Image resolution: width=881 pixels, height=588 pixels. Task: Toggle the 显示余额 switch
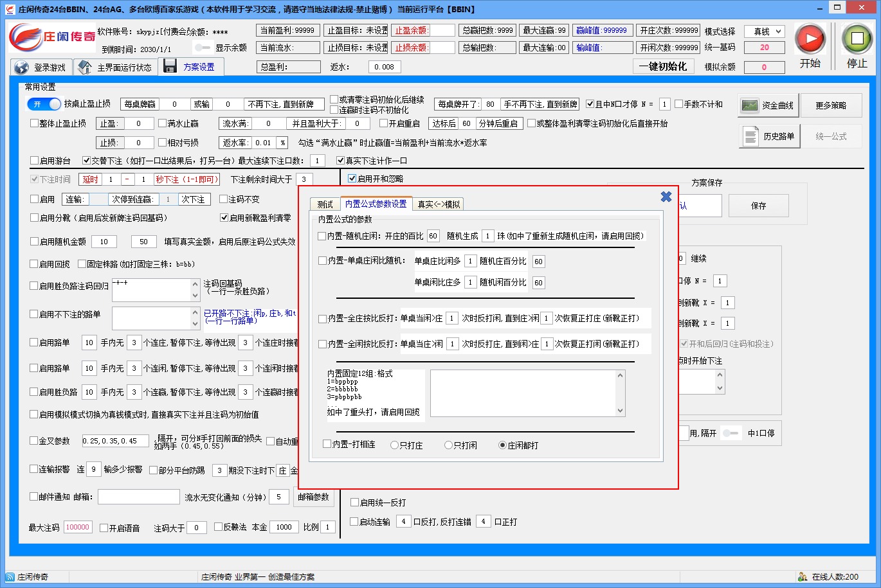pos(203,48)
